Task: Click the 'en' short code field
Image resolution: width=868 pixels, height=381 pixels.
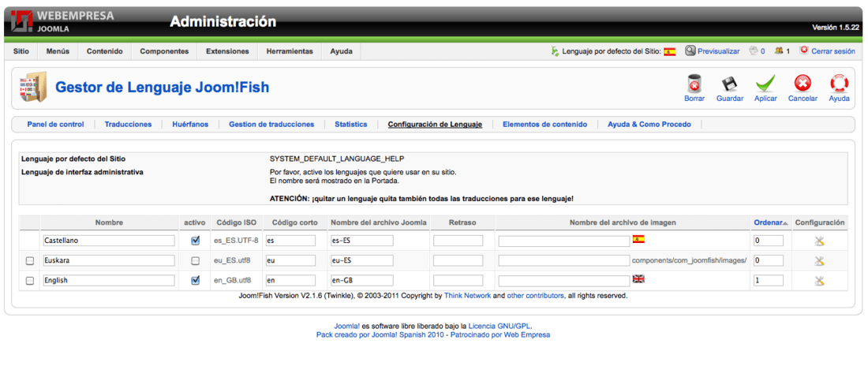Action: pyautogui.click(x=290, y=281)
